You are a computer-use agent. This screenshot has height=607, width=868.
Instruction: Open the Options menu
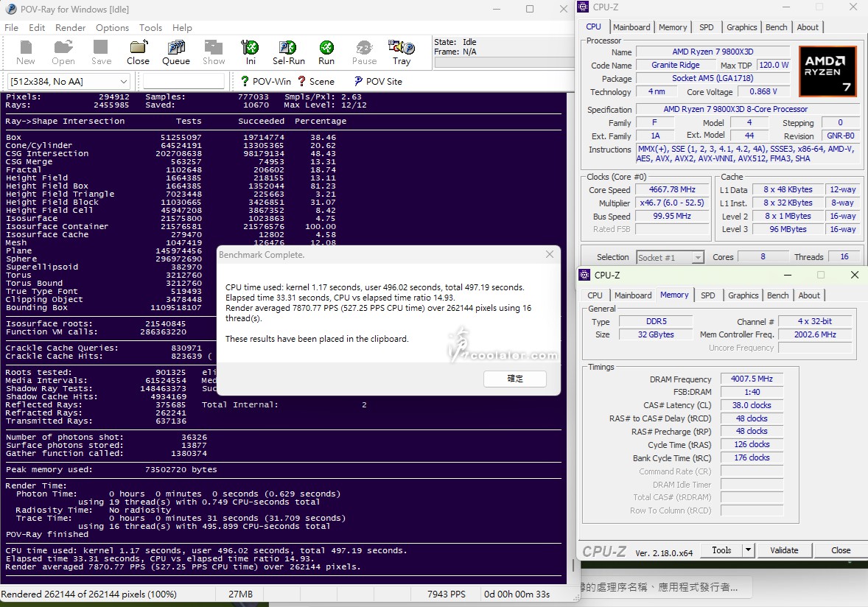pyautogui.click(x=112, y=28)
